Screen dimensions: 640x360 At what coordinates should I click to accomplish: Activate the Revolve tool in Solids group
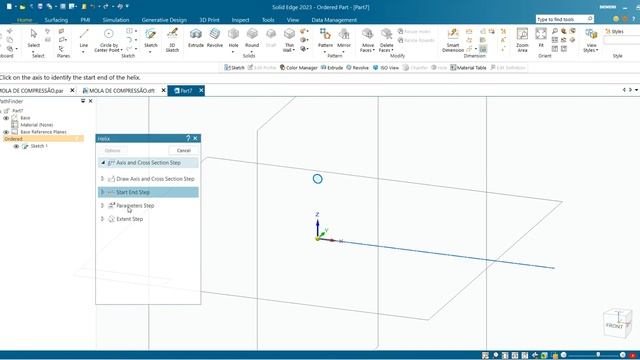pyautogui.click(x=215, y=38)
